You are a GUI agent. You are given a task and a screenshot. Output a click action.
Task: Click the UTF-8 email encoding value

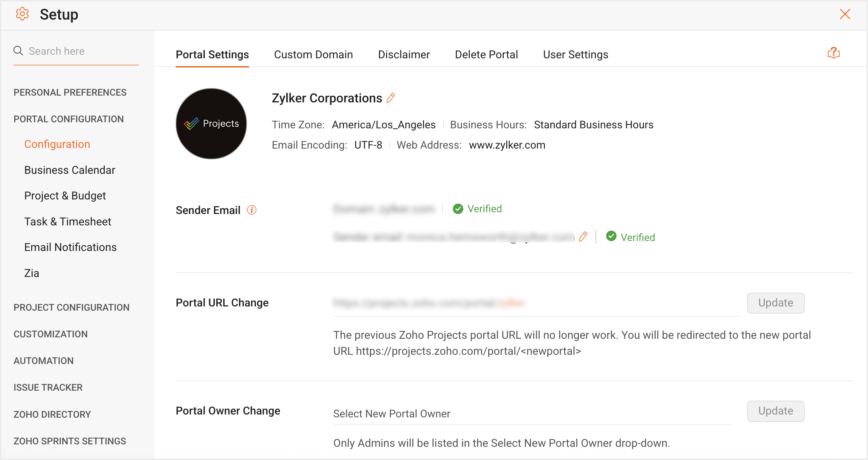tap(368, 145)
